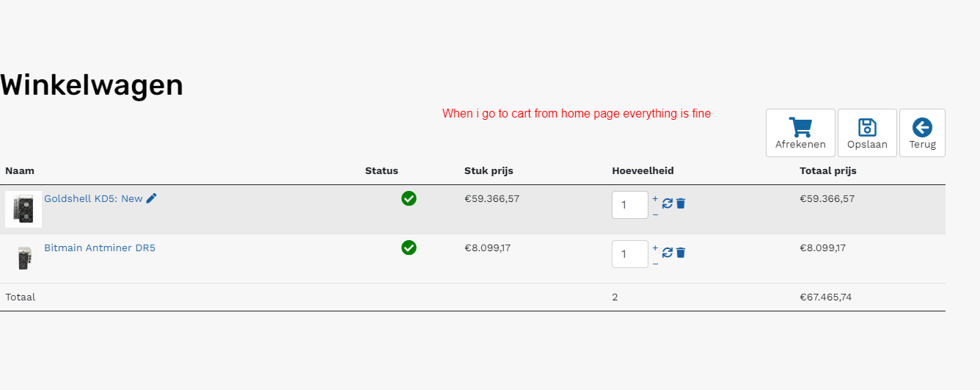This screenshot has width=980, height=390.
Task: Decrease the Bitmain Antminer DR5 quantity with minus
Action: click(655, 264)
